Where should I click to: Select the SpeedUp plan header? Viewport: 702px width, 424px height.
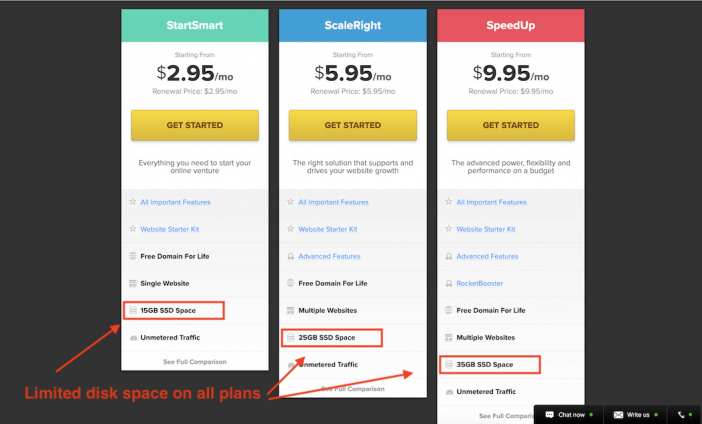[x=511, y=26]
